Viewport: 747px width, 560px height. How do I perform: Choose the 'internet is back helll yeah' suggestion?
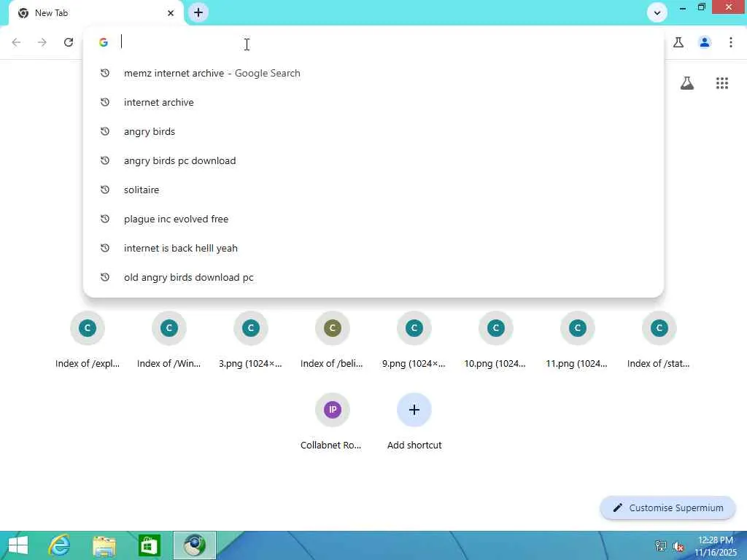(x=373, y=248)
